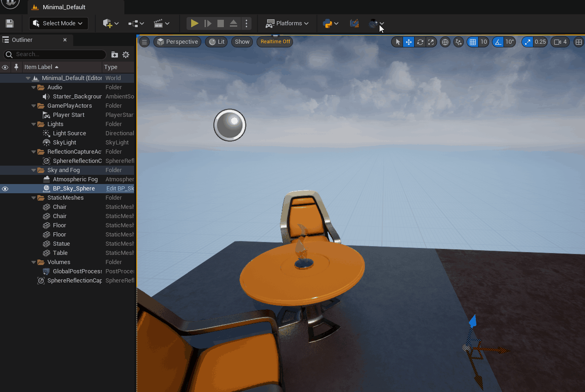
Task: Create a new folder in Outliner
Action: [x=115, y=55]
